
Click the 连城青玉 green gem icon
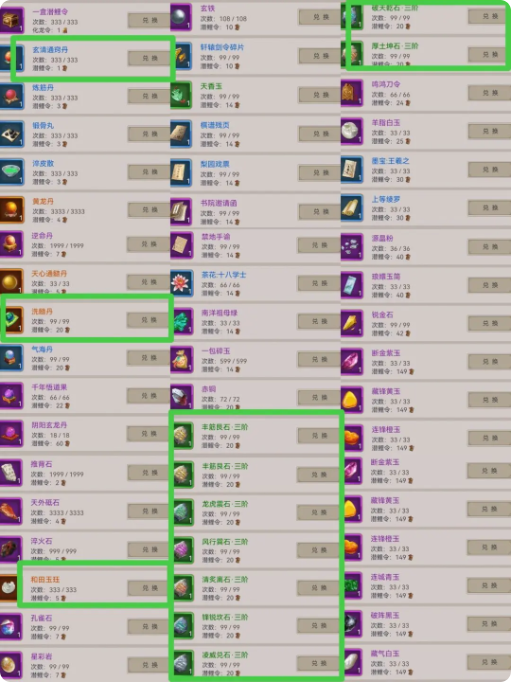click(351, 585)
